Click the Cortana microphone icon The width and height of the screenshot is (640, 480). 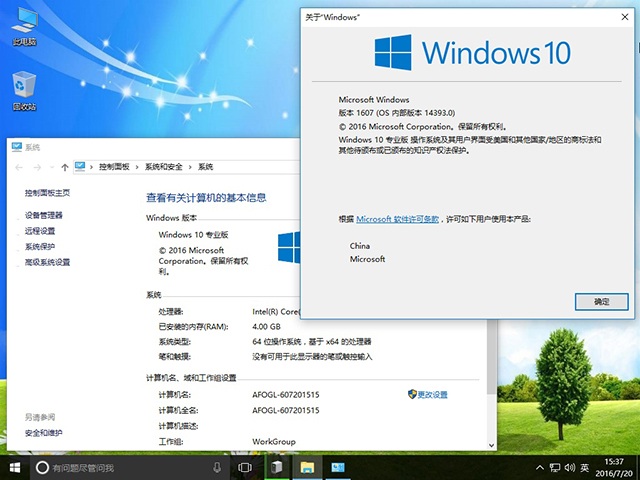pos(217,467)
